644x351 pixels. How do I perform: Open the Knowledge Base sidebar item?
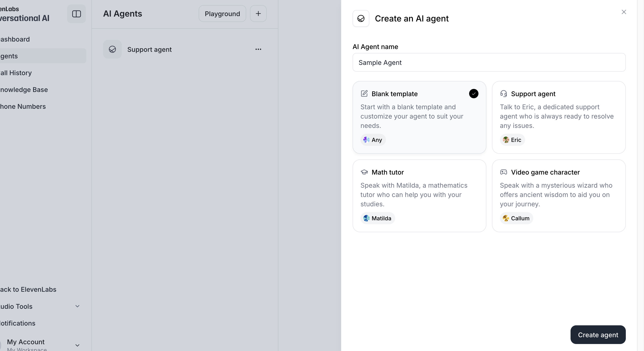click(x=24, y=90)
